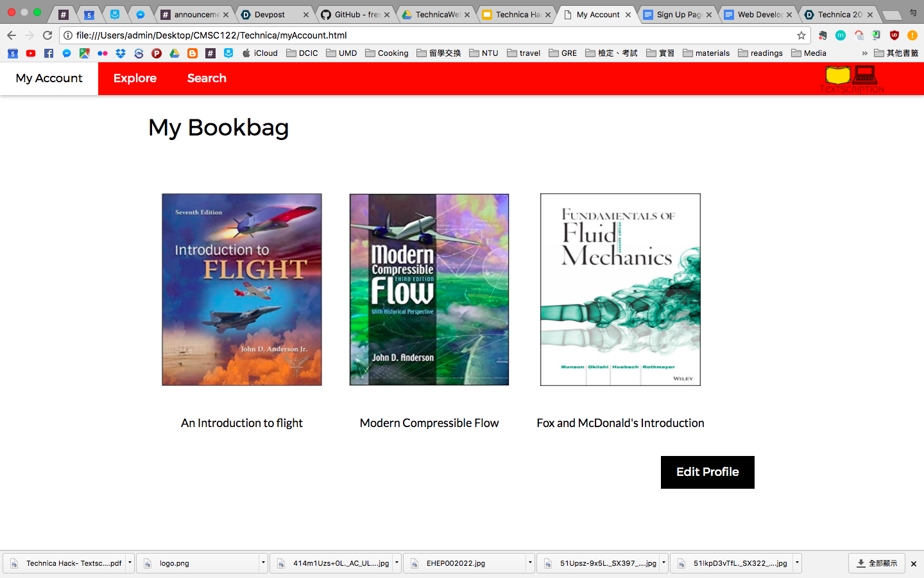Image resolution: width=924 pixels, height=578 pixels.
Task: Close the Devpost tab
Action: pyautogui.click(x=306, y=14)
